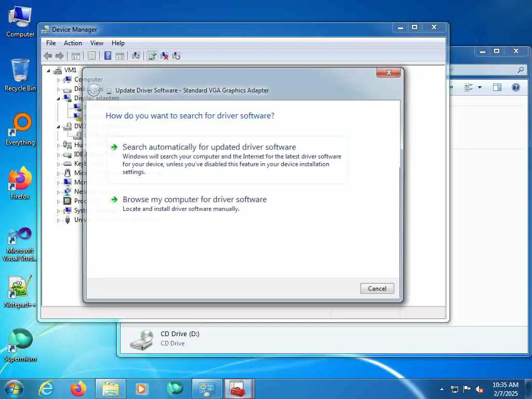Switch to Windows Explorer taskbar button
532x399 pixels.
coord(111,389)
